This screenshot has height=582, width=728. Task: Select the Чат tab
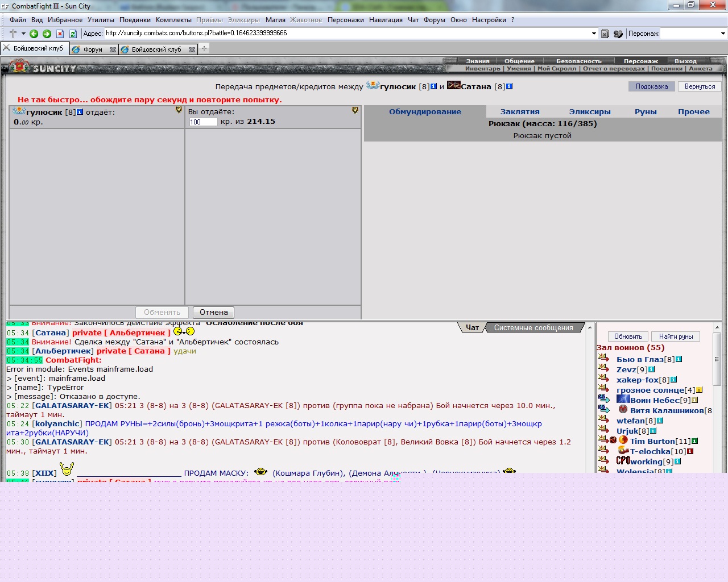(472, 327)
